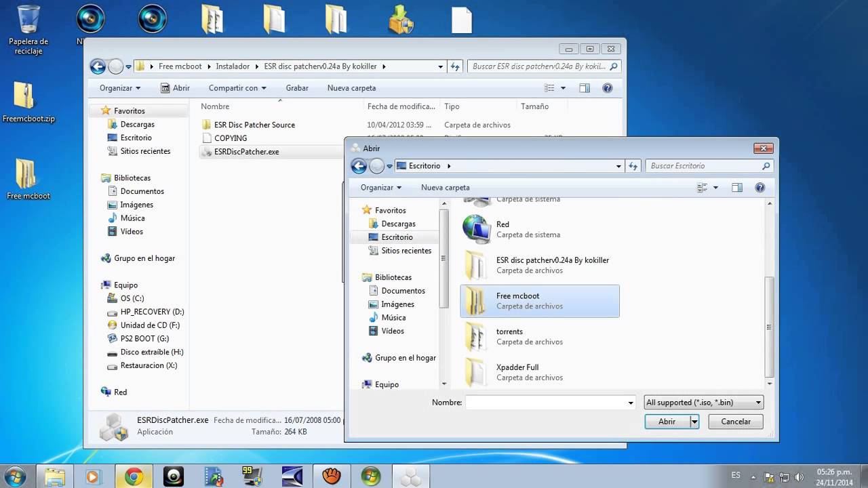
Task: Click Grabar in Explorer toolbar
Action: tap(297, 88)
